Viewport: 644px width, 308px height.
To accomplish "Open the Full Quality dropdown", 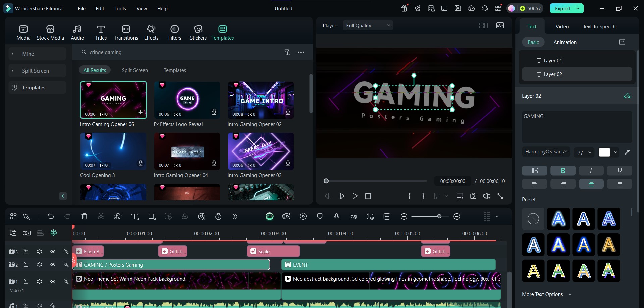I will click(368, 26).
